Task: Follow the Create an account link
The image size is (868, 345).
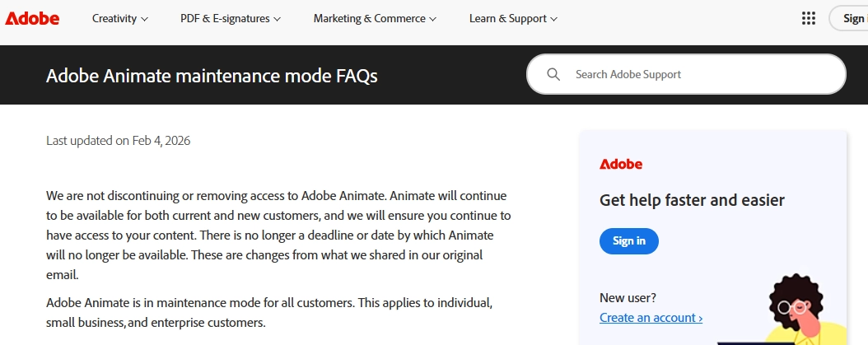Action: [x=651, y=317]
